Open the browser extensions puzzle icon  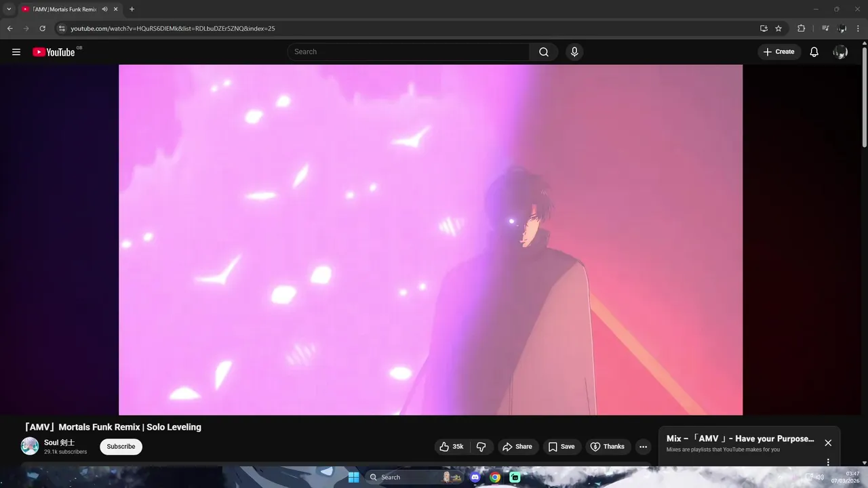(x=801, y=28)
